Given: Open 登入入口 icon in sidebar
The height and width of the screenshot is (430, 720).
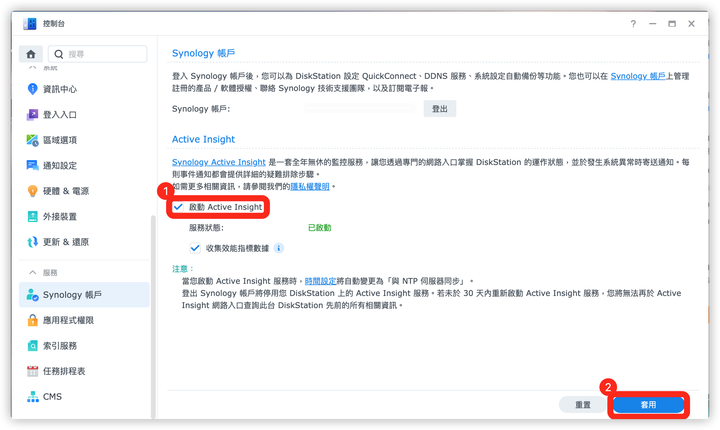Looking at the screenshot, I should [32, 114].
